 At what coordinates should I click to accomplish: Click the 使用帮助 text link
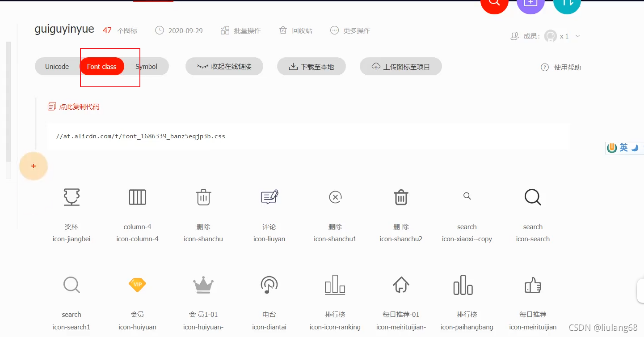(568, 67)
